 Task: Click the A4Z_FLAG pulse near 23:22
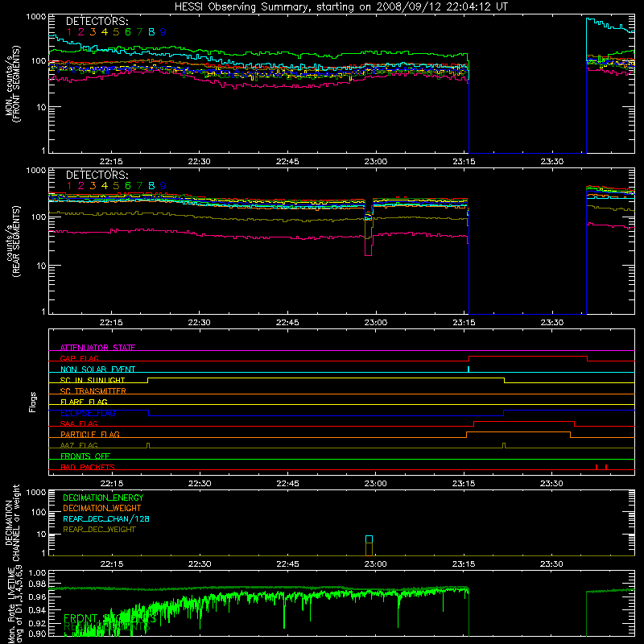point(504,446)
